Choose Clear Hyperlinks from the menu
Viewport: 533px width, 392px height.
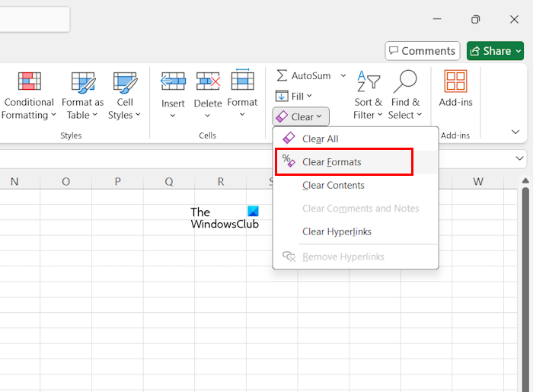356,231
